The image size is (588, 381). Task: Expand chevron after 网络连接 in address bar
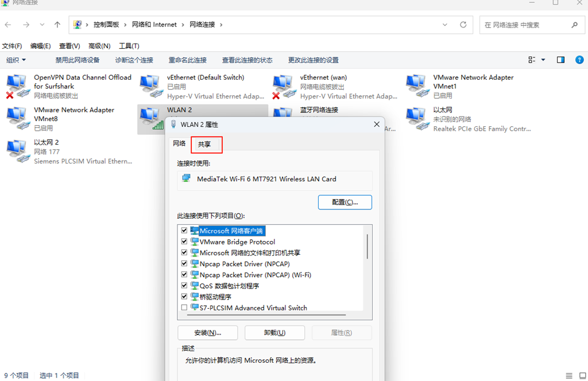click(x=221, y=25)
